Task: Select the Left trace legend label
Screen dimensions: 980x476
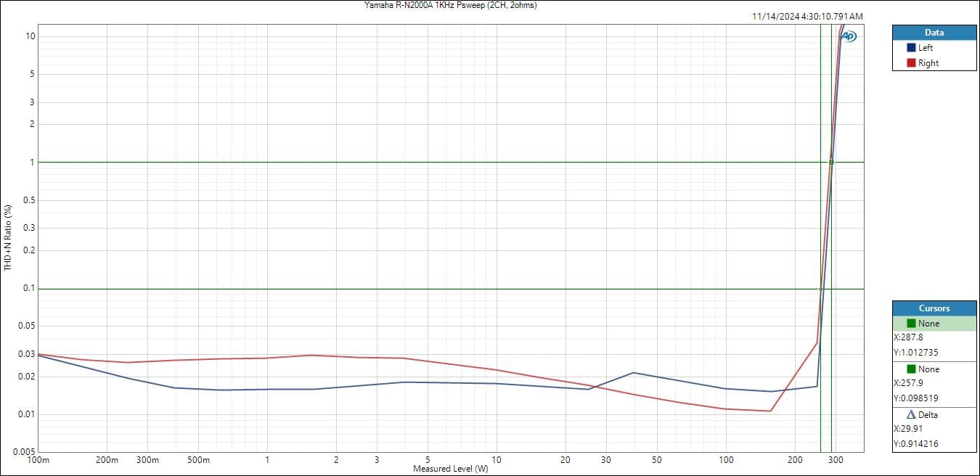Action: [x=926, y=48]
